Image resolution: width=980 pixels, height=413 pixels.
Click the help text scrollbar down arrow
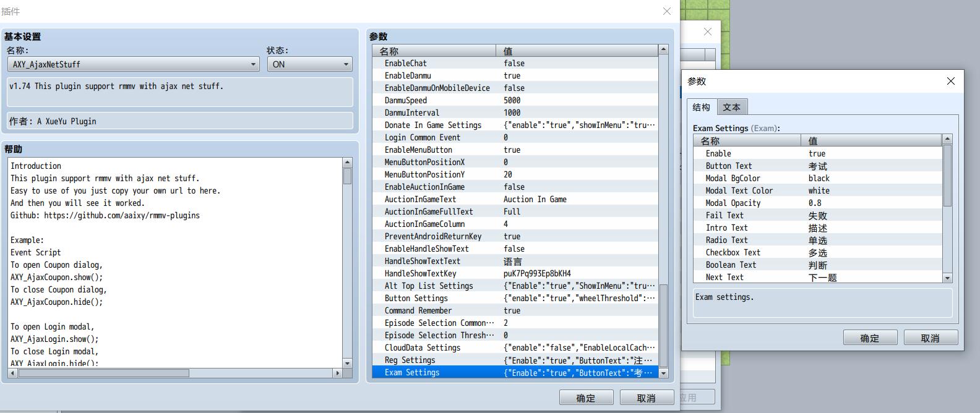347,363
